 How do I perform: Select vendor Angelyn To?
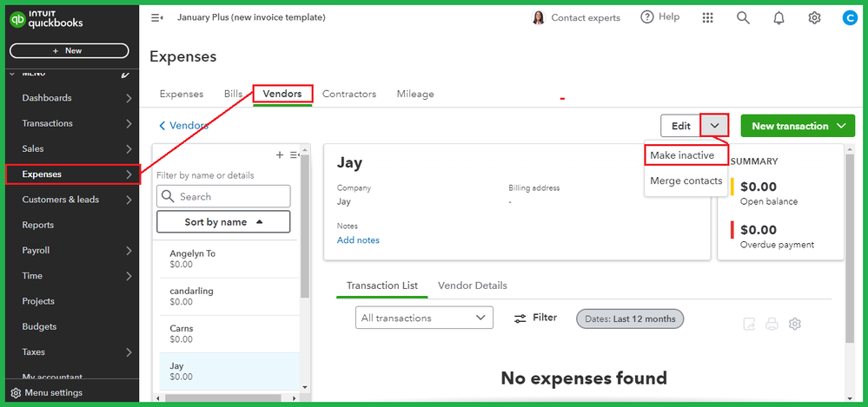coord(229,259)
